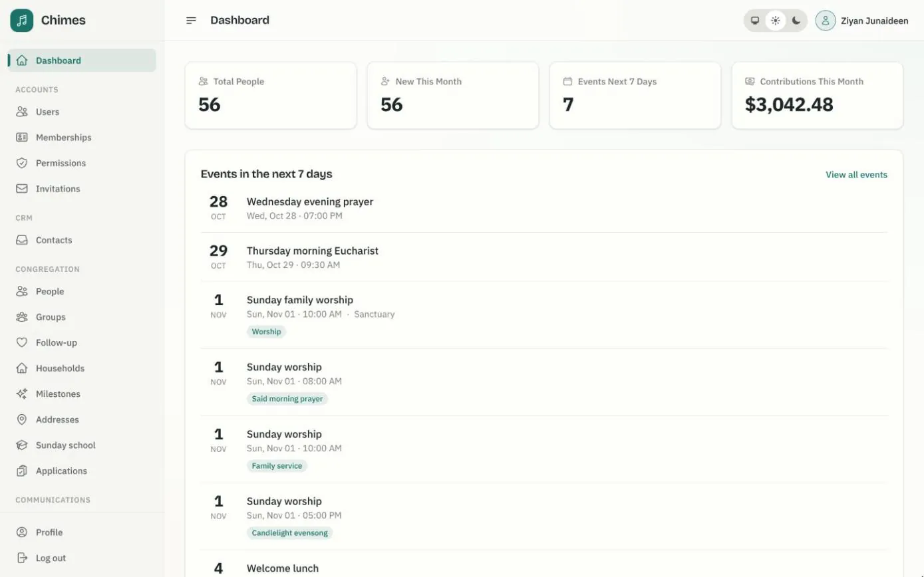The image size is (924, 577).
Task: Click the Contacts inbox icon
Action: (22, 240)
